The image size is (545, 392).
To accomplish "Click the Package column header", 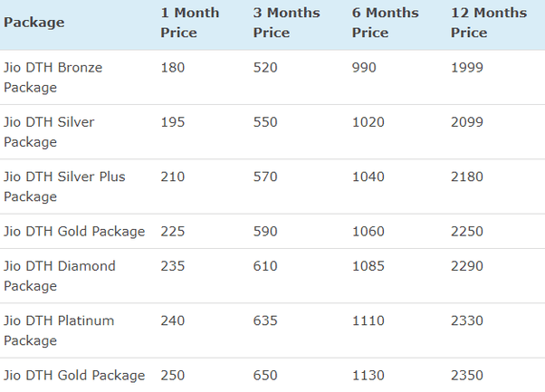I will [34, 23].
